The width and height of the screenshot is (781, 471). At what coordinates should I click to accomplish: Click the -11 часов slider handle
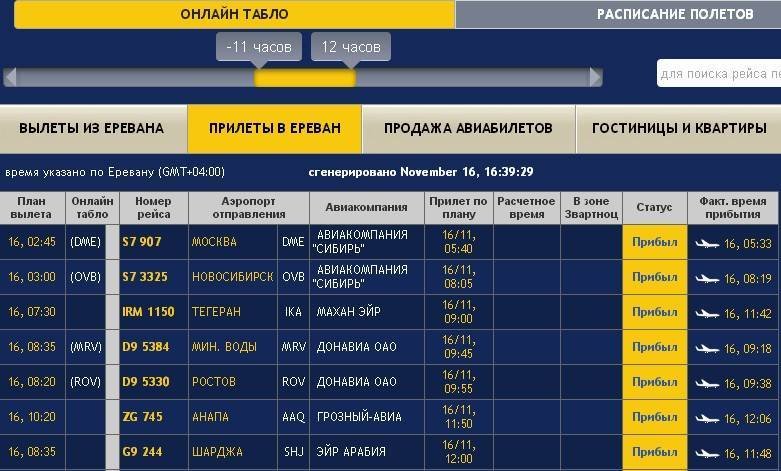click(258, 47)
